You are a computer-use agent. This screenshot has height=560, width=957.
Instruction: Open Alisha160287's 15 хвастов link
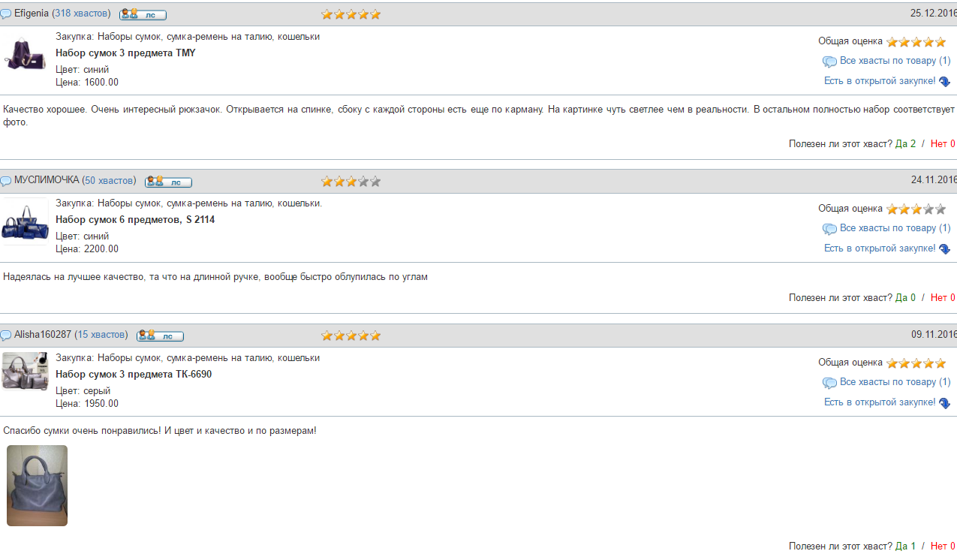click(x=101, y=335)
